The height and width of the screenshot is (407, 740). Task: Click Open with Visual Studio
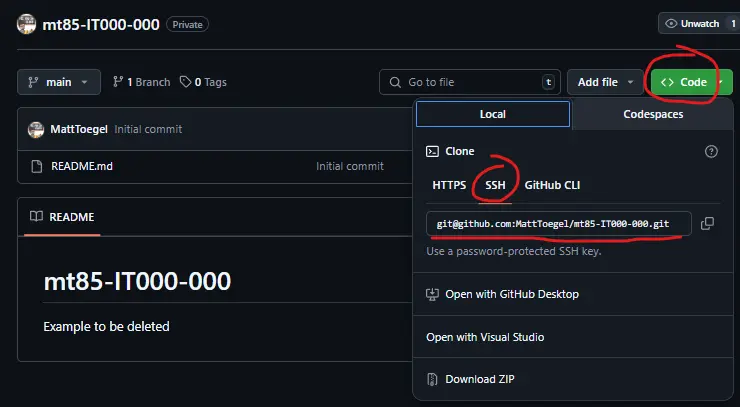tap(485, 337)
